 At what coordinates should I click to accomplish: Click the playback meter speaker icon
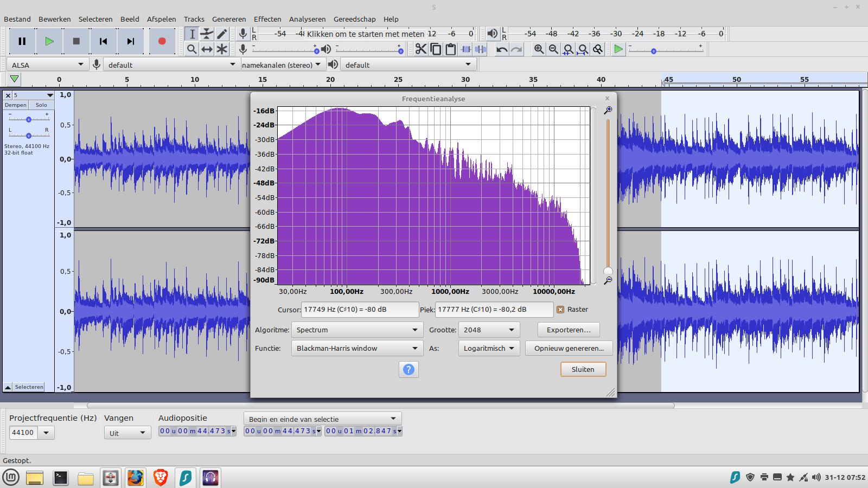pyautogui.click(x=492, y=34)
